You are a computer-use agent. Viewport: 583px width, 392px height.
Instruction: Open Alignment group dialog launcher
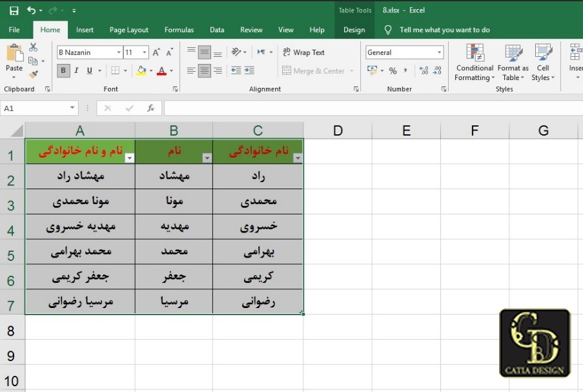(x=356, y=89)
